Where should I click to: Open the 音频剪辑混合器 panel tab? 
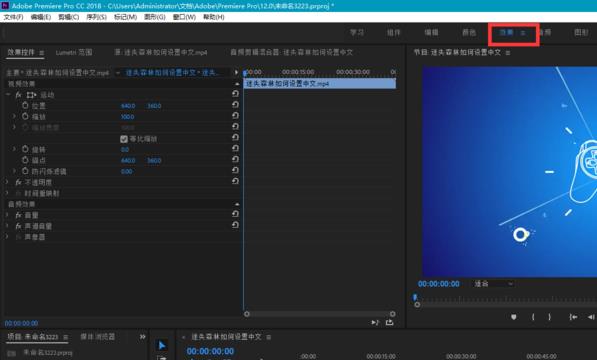(292, 53)
